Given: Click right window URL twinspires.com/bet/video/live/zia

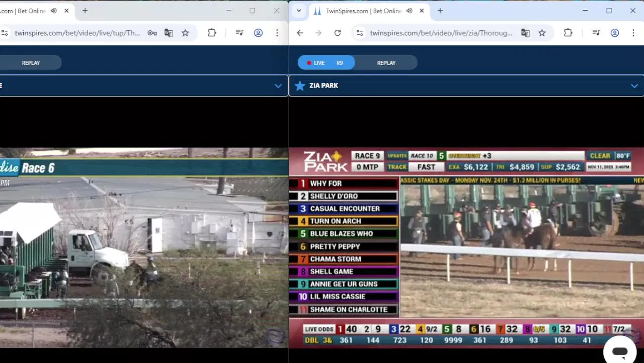Looking at the screenshot, I should point(441,33).
